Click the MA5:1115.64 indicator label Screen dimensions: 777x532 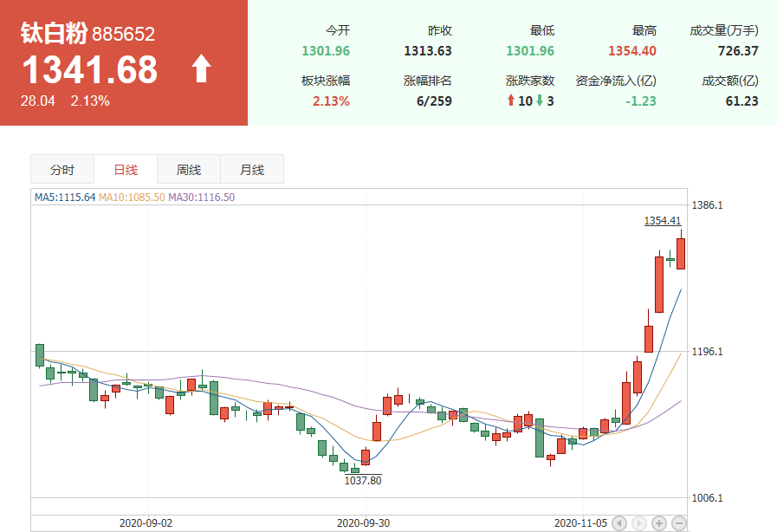pyautogui.click(x=65, y=198)
